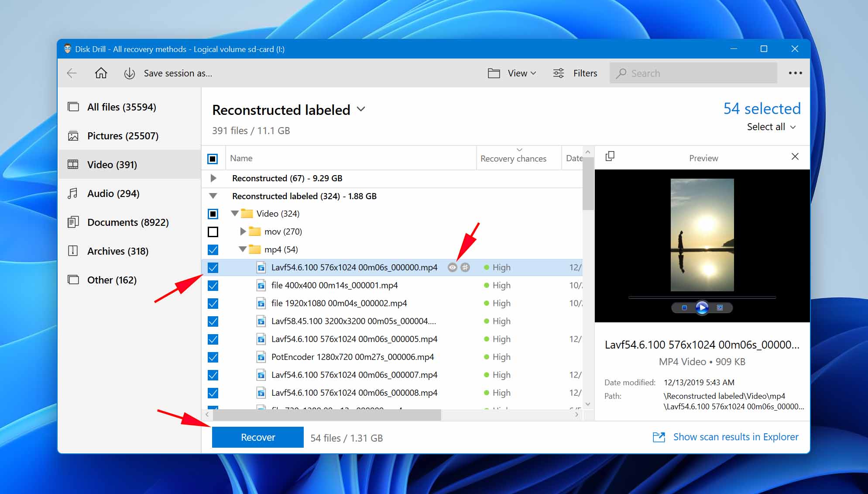
Task: Show Other (162) category
Action: pyautogui.click(x=129, y=280)
